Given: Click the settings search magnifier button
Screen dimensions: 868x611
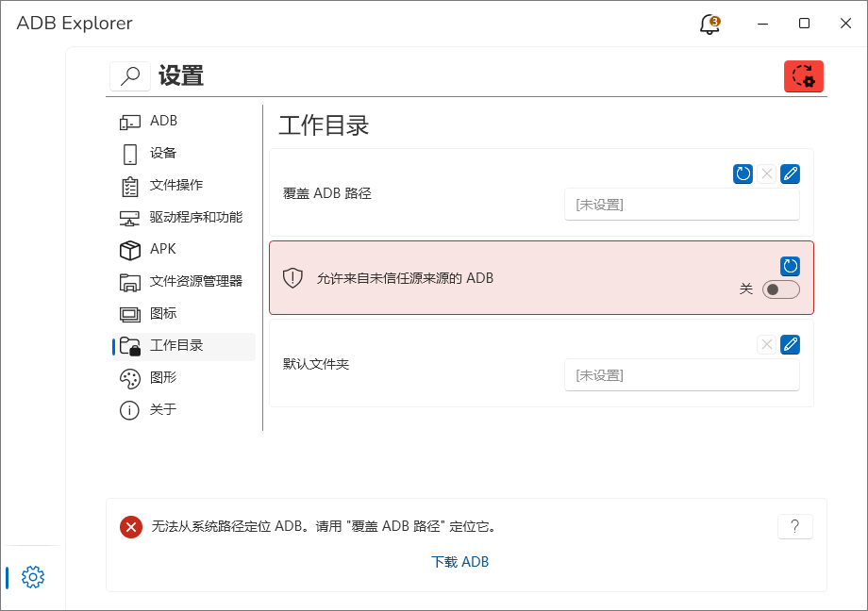Looking at the screenshot, I should tap(130, 75).
